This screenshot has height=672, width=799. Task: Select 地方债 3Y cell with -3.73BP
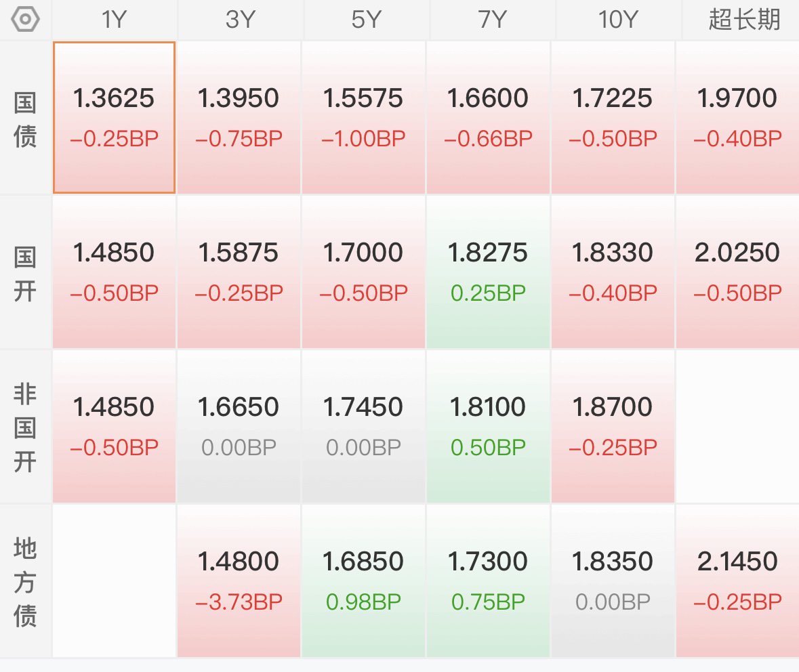[239, 581]
